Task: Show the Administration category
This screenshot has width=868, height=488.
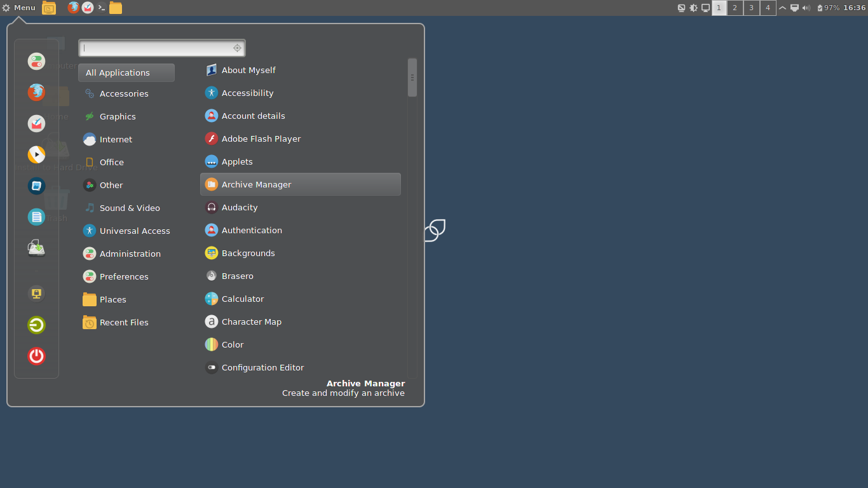Action: click(x=126, y=254)
